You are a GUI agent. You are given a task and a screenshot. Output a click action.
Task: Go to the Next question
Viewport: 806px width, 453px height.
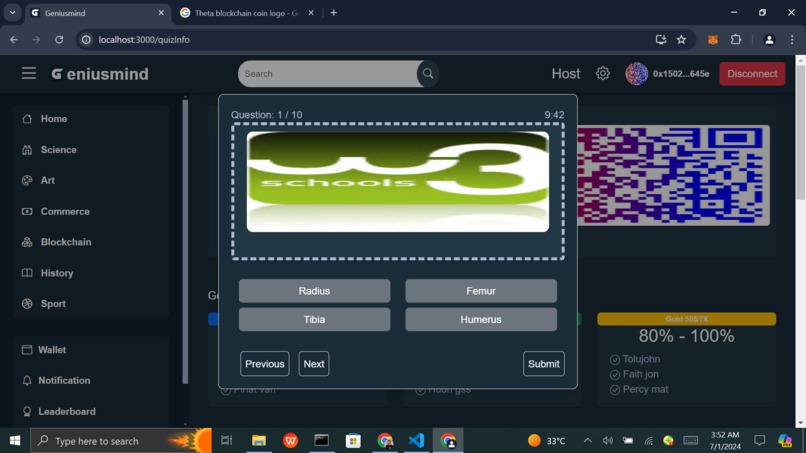pos(314,364)
